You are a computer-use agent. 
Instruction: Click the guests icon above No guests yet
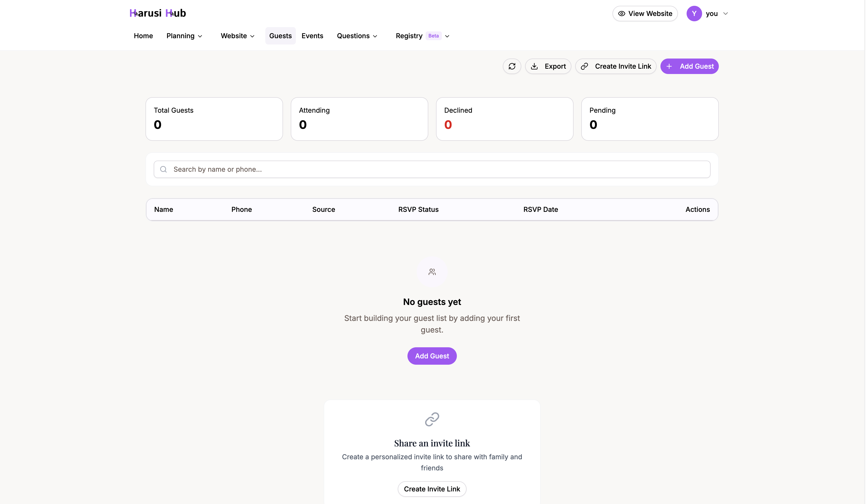click(432, 272)
